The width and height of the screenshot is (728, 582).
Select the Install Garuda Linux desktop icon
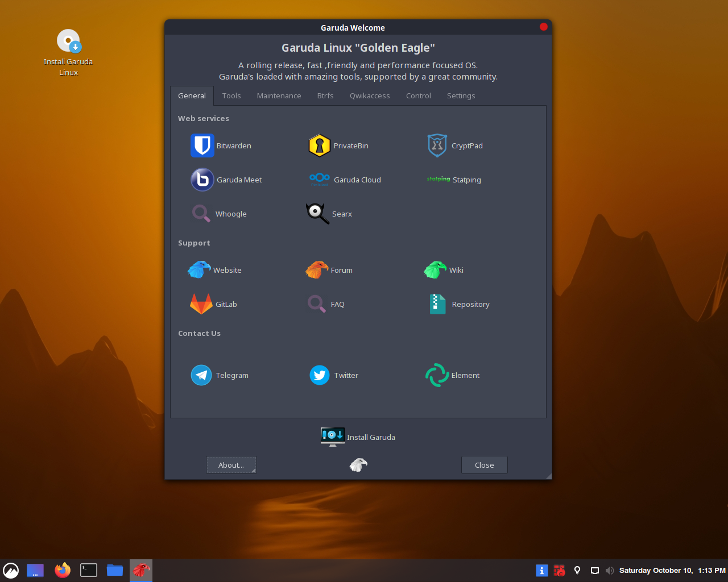click(x=68, y=52)
